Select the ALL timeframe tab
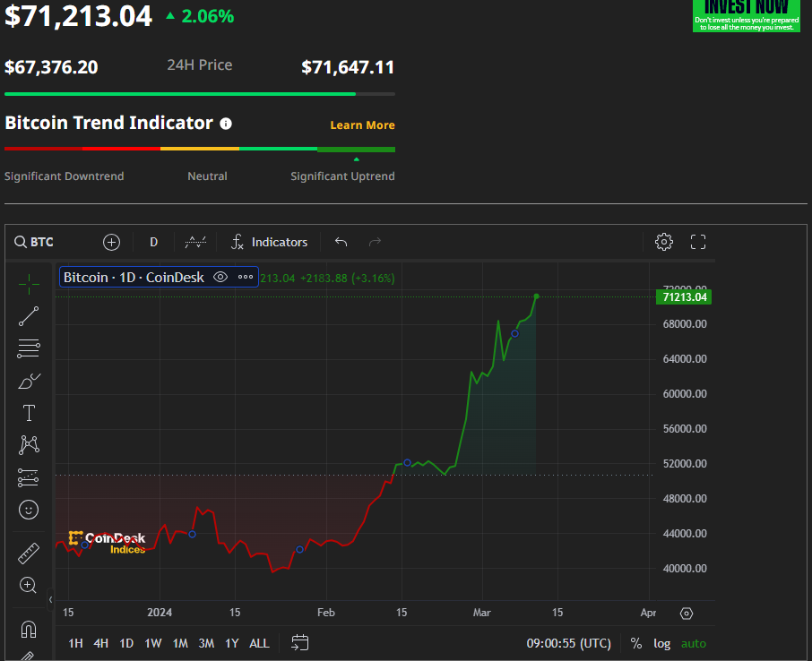This screenshot has height=661, width=812. coord(259,643)
